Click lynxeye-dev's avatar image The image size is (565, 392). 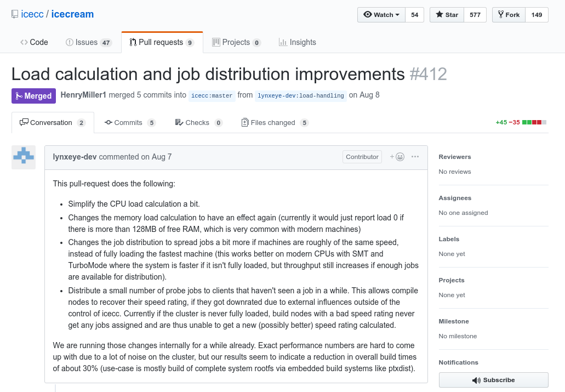tap(24, 157)
